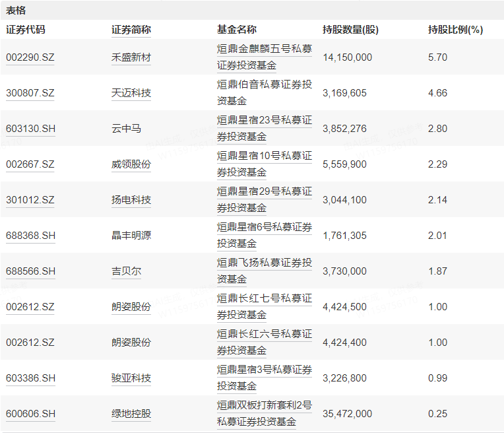This screenshot has height=433, width=504.
Task: Click the 威领股份 security name
Action: tap(131, 164)
